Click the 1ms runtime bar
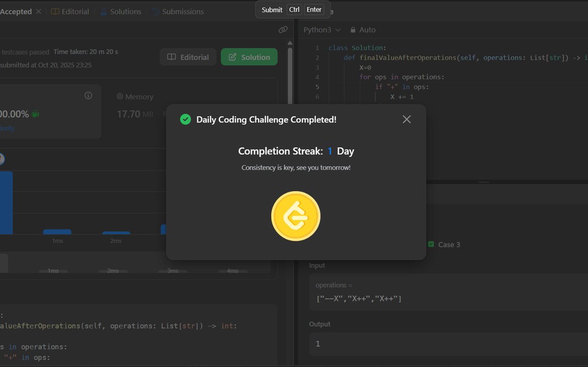 57,232
